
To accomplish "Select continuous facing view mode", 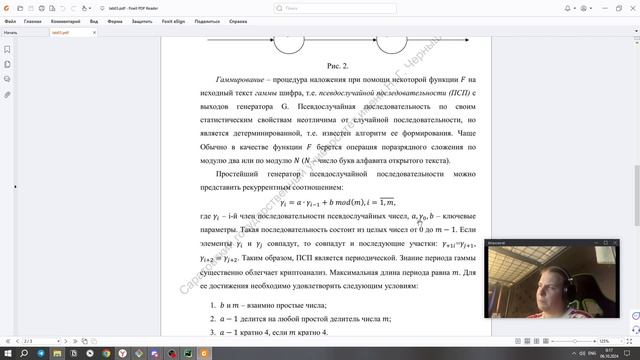I will point(546,341).
